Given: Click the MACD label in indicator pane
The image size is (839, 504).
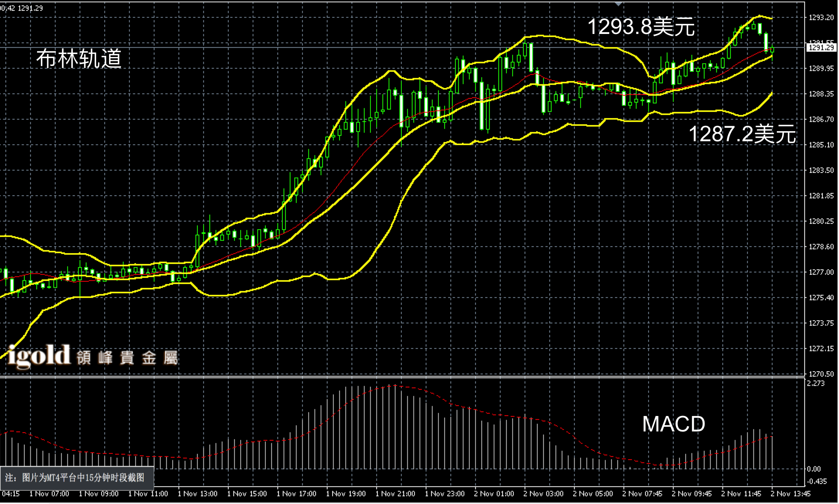Looking at the screenshot, I should click(x=673, y=424).
